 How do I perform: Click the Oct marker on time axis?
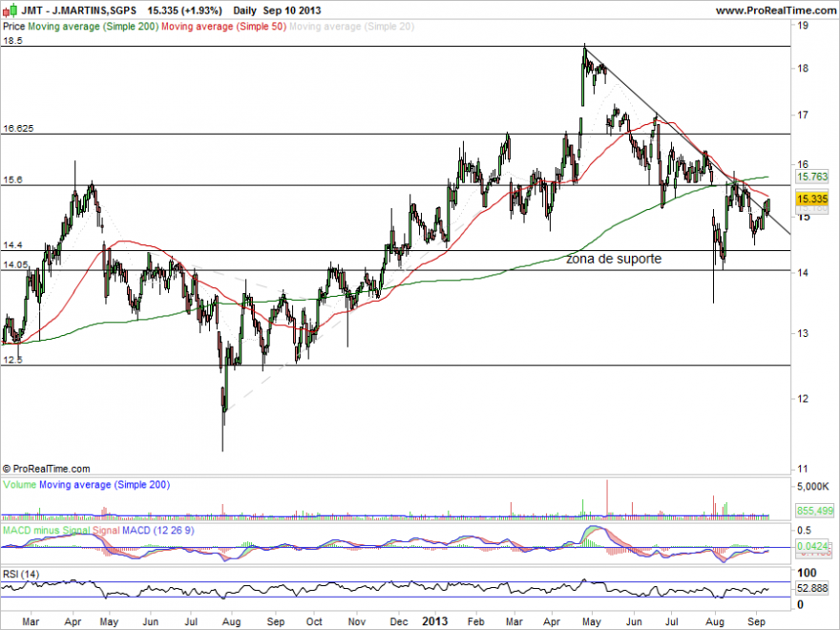pos(314,621)
